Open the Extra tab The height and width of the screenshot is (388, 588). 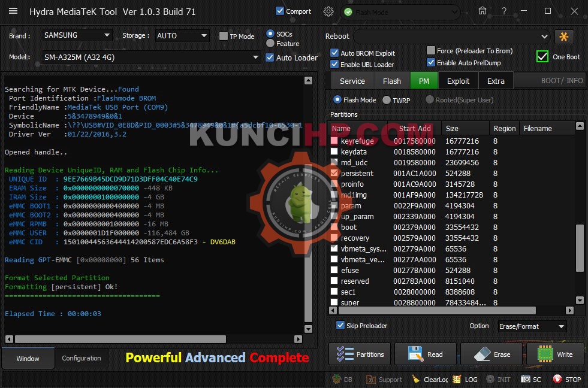[496, 81]
